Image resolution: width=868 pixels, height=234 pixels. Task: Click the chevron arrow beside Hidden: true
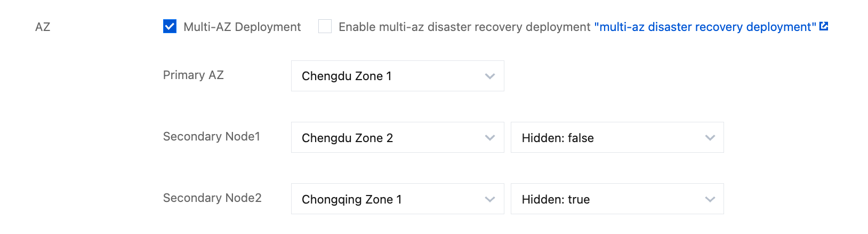(710, 199)
